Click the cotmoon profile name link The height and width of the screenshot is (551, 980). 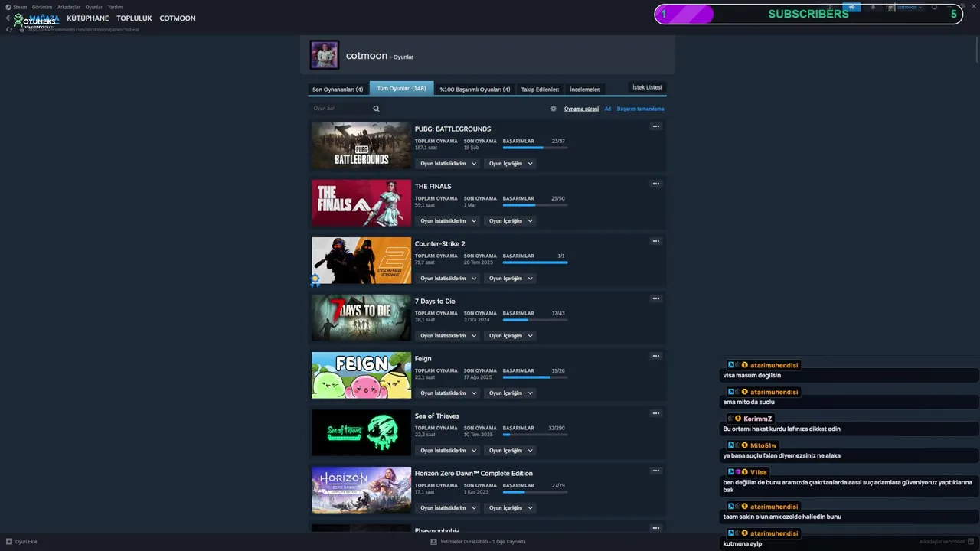tap(367, 56)
